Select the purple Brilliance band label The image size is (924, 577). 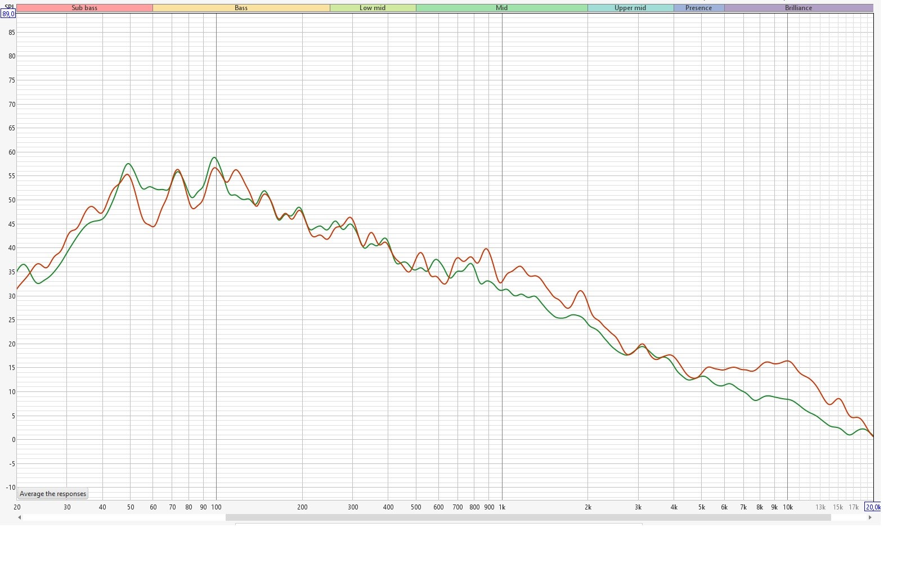point(799,8)
